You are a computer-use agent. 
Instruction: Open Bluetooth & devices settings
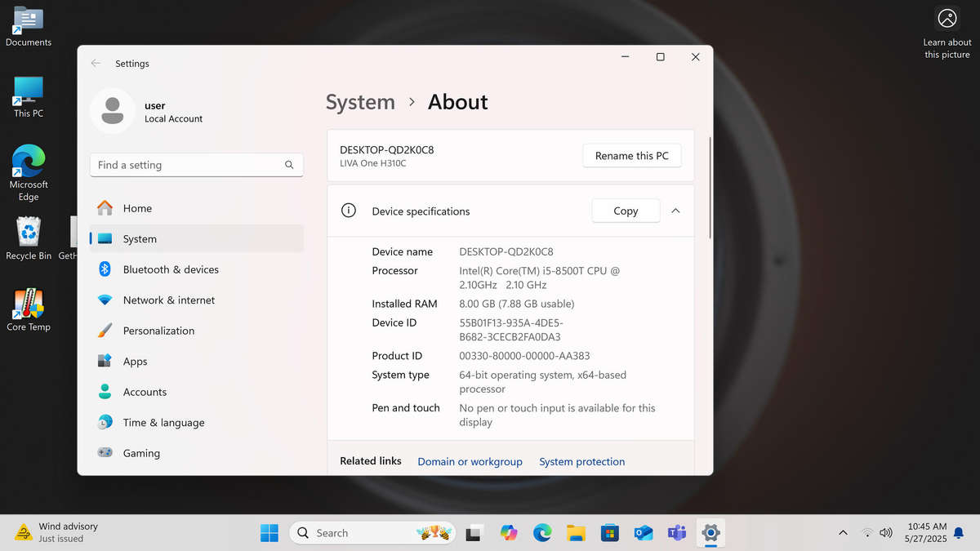[x=170, y=269]
